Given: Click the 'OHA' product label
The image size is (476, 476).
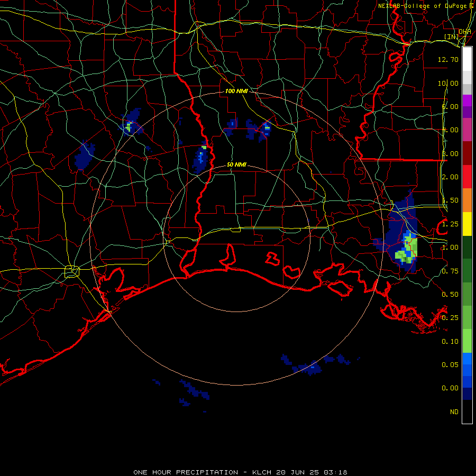Looking at the screenshot, I should 465,32.
